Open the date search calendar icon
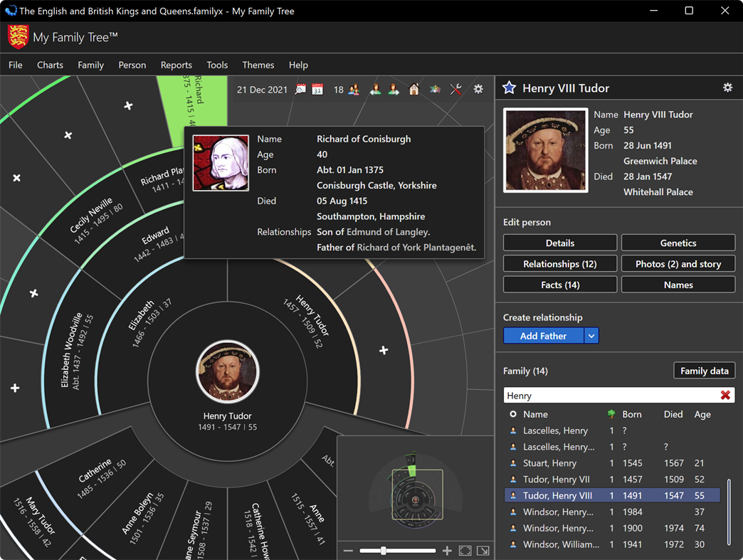 tap(300, 90)
